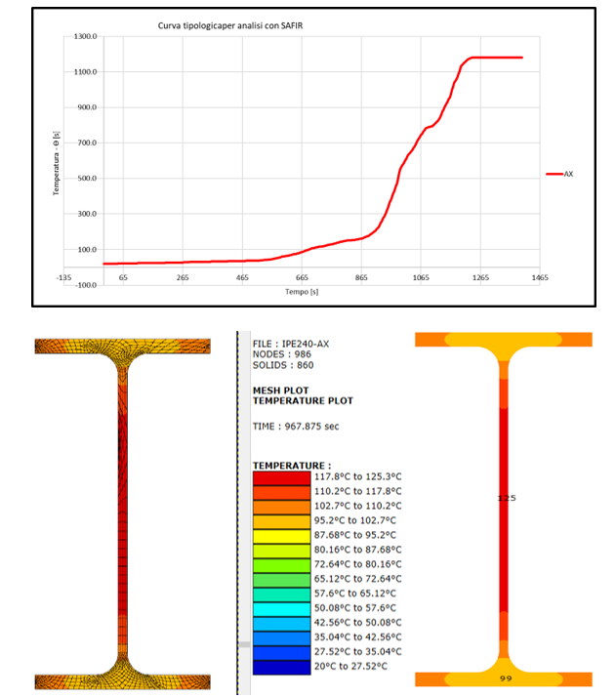The height and width of the screenshot is (697, 616).
Task: Click the green 65.12°C to 72.64°C swatch
Action: [281, 580]
